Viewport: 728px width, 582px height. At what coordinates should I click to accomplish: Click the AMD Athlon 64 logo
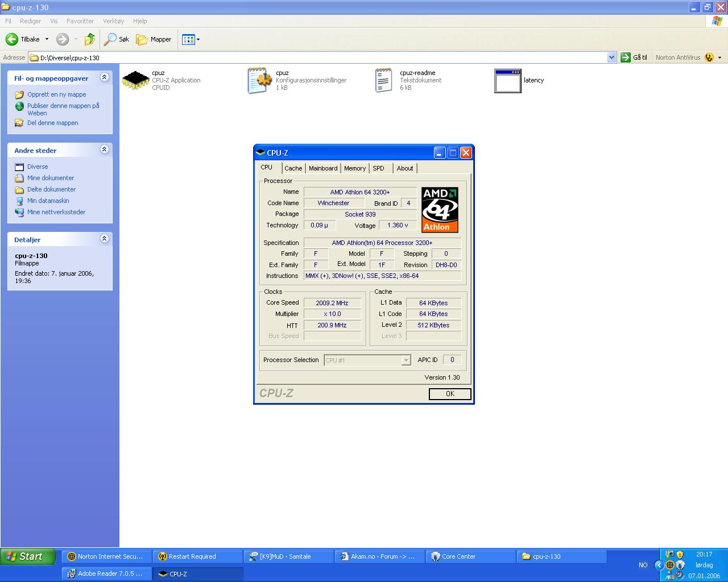[x=440, y=210]
